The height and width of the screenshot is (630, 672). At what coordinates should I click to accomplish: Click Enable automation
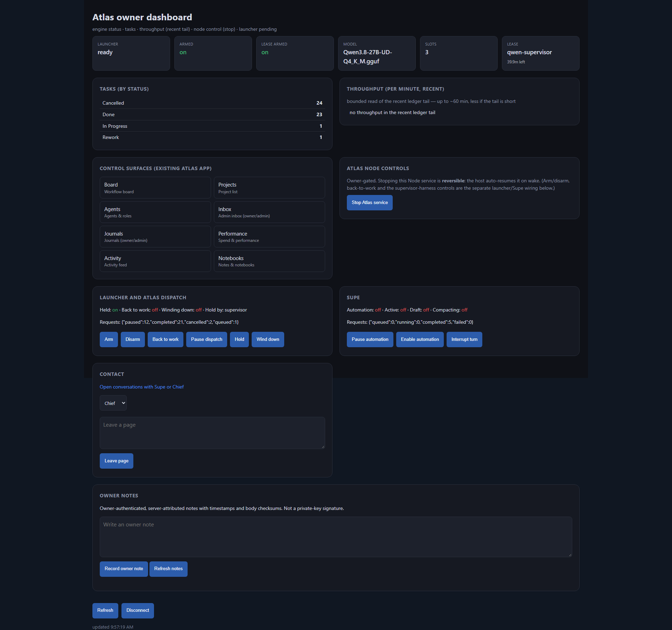tap(420, 340)
